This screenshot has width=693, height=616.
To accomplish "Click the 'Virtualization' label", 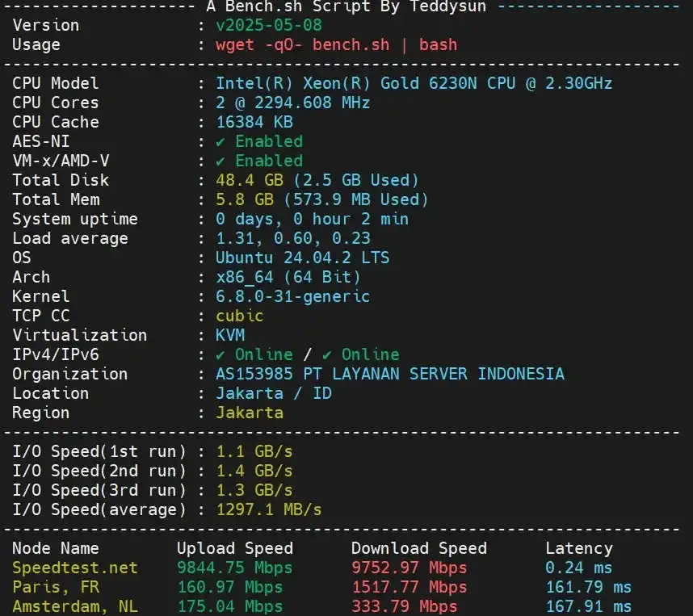I will (x=79, y=335).
